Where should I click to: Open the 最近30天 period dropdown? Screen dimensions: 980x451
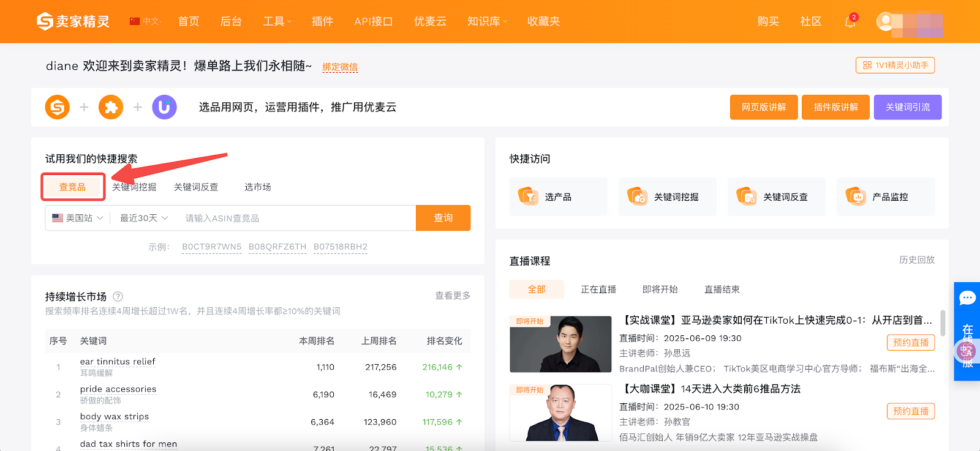point(144,218)
